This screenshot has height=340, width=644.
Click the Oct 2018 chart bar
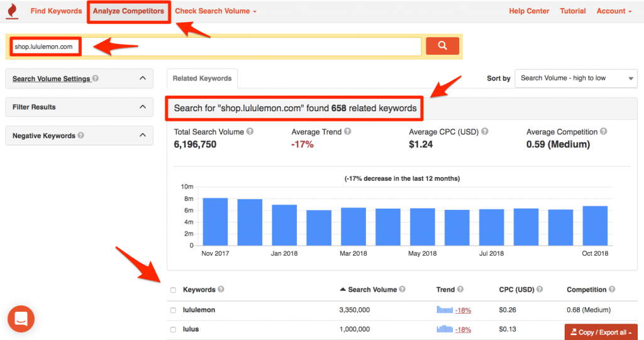click(x=595, y=226)
